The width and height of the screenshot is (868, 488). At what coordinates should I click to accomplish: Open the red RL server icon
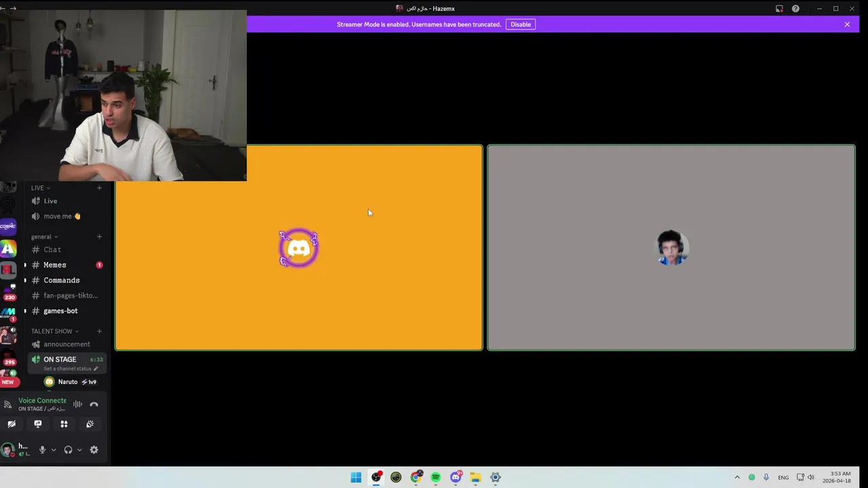tap(8, 270)
